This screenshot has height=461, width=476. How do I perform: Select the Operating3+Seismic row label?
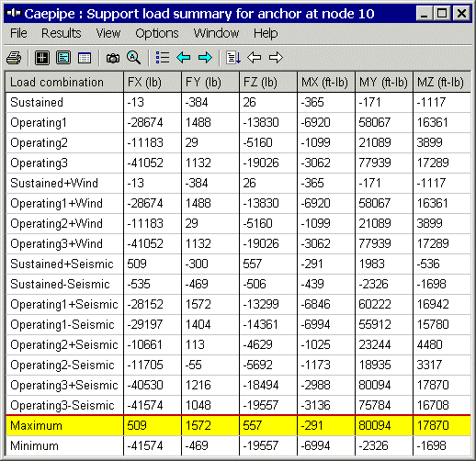(x=64, y=385)
